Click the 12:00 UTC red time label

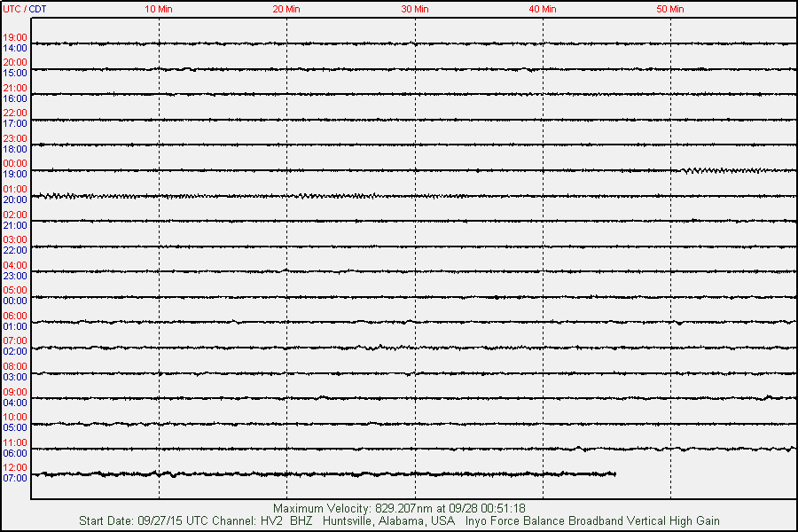click(15, 467)
